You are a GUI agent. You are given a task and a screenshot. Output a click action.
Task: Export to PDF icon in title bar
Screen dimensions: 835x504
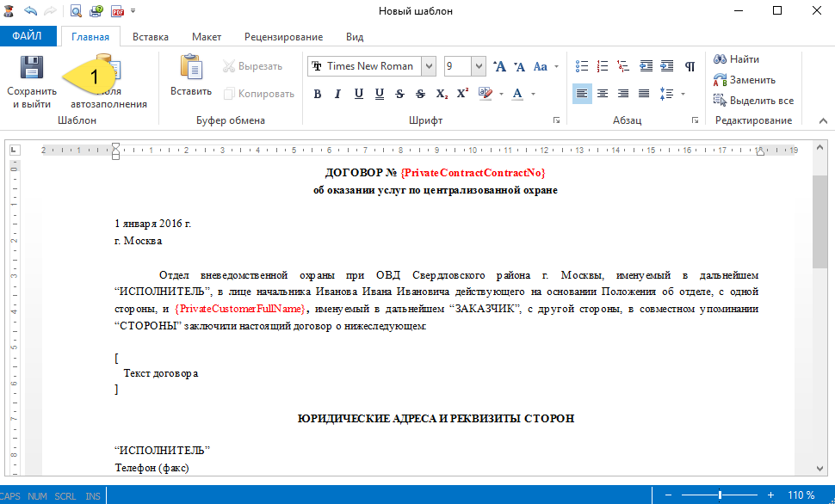click(x=117, y=10)
